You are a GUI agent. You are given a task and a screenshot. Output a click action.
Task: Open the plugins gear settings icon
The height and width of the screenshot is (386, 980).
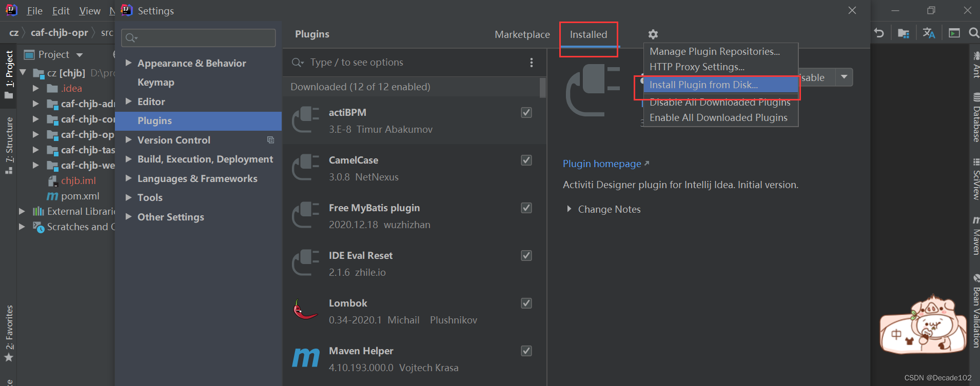653,34
